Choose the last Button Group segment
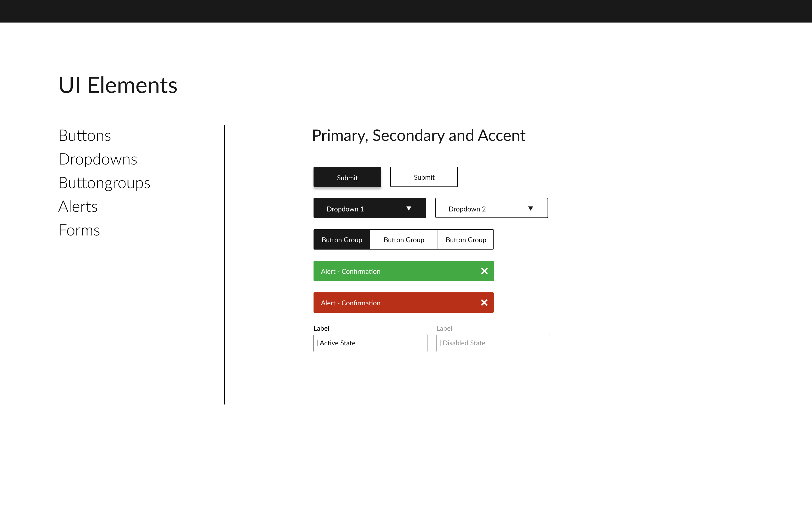 [x=466, y=239]
